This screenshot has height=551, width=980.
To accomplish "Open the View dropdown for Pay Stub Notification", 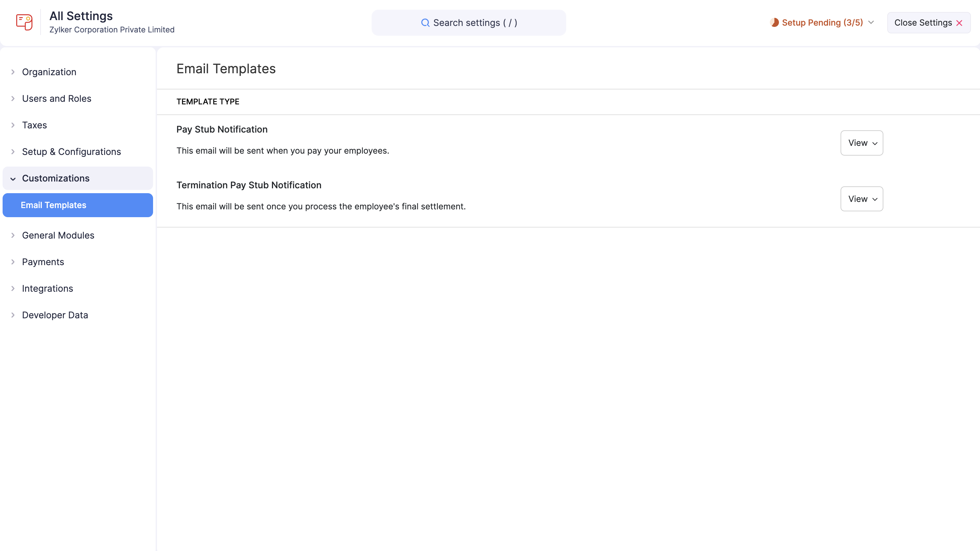I will [x=861, y=143].
